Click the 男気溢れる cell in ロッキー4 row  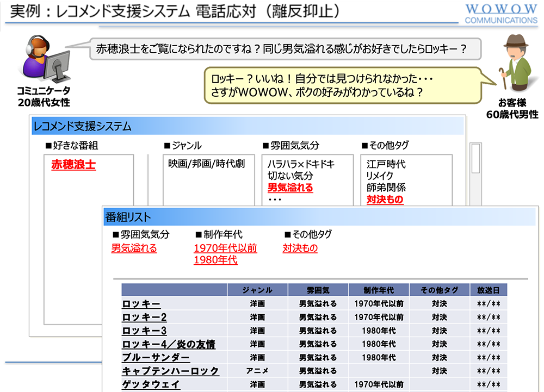(x=318, y=345)
